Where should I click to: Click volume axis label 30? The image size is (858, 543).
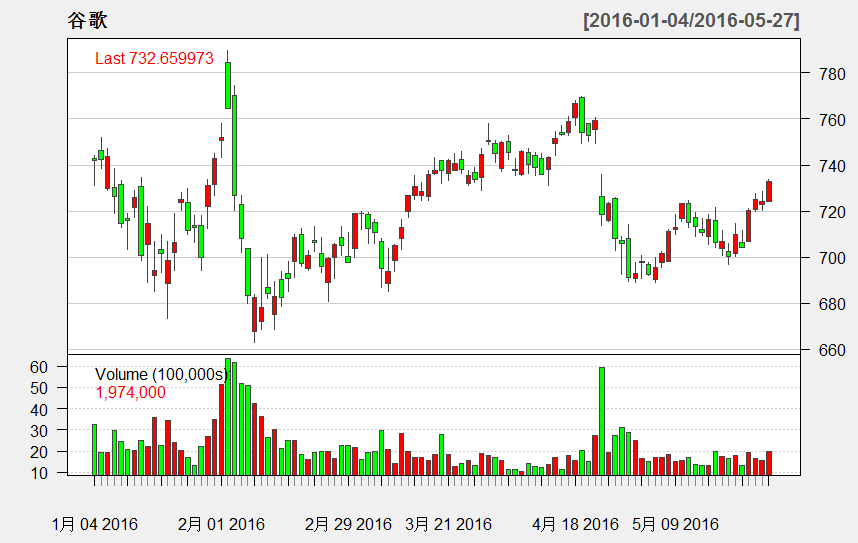point(39,431)
